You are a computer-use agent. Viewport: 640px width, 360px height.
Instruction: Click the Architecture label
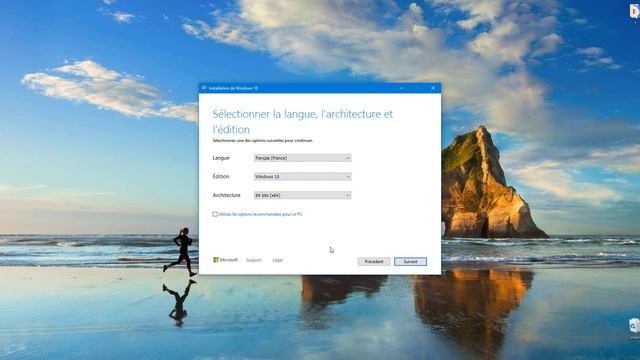(x=227, y=196)
